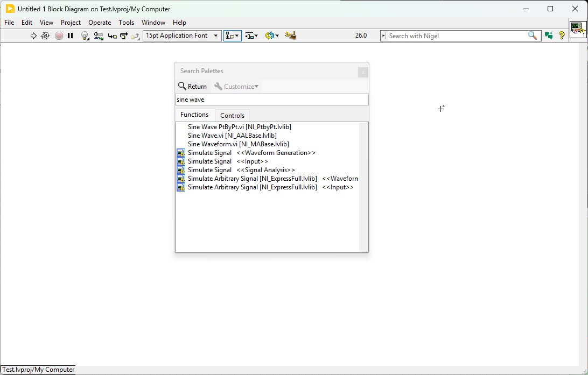Click the Step Into button
Viewport: 588px width, 375px height.
pyautogui.click(x=112, y=36)
